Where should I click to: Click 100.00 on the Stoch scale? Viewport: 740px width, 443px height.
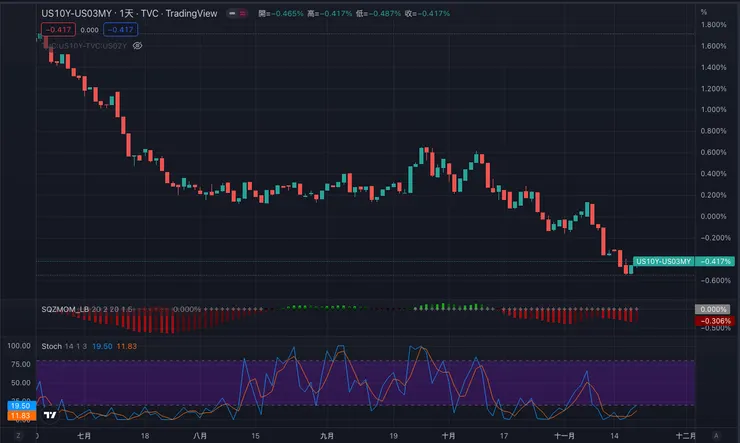pos(19,346)
